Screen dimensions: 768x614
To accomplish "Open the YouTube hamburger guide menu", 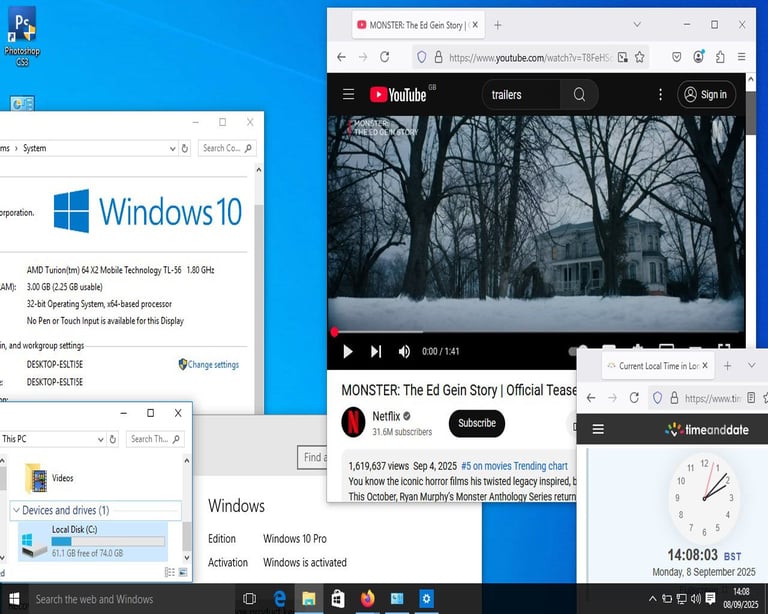I will tap(348, 94).
